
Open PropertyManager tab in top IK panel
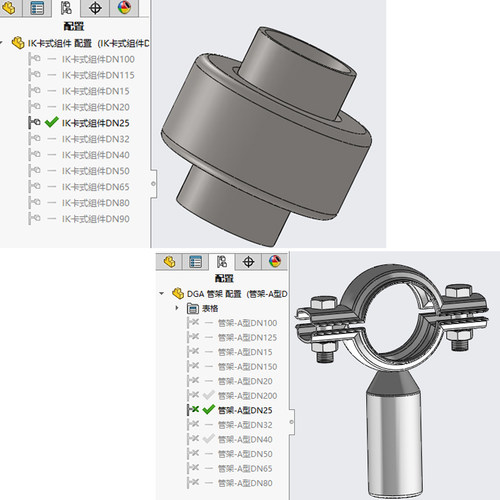[37, 8]
